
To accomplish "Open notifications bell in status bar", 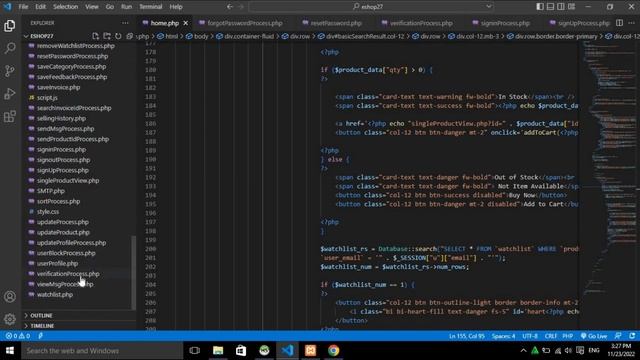I will [632, 336].
